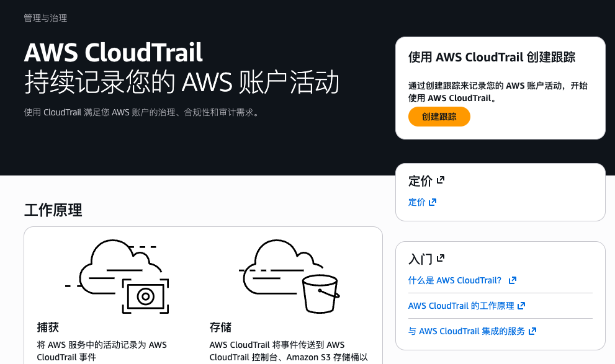Click external icon after 集成的服务 link
615x364 pixels.
[x=532, y=331]
